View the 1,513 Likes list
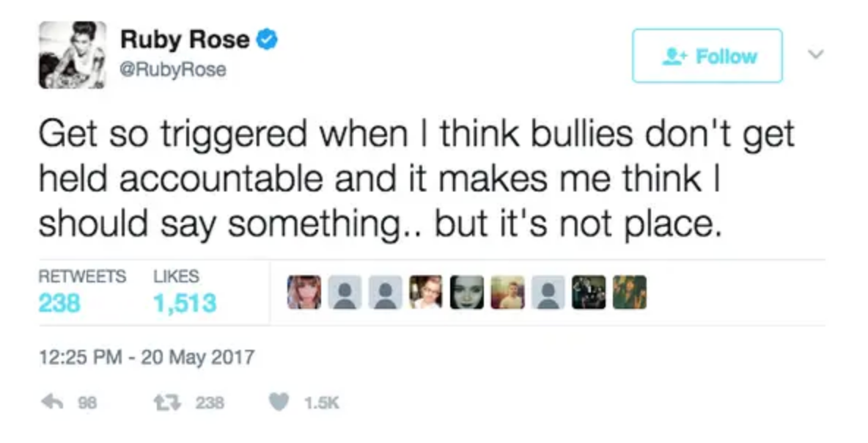868x443 pixels. [x=185, y=302]
